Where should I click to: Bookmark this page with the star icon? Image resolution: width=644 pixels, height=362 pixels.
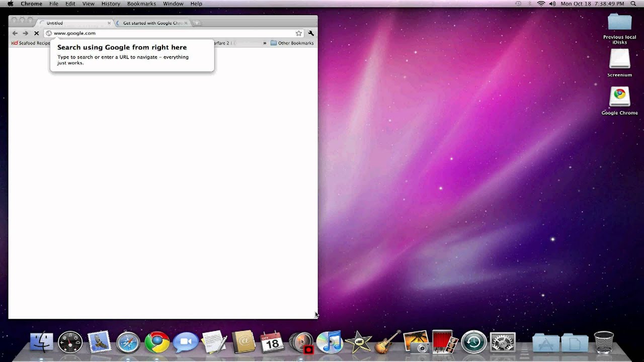pos(299,33)
